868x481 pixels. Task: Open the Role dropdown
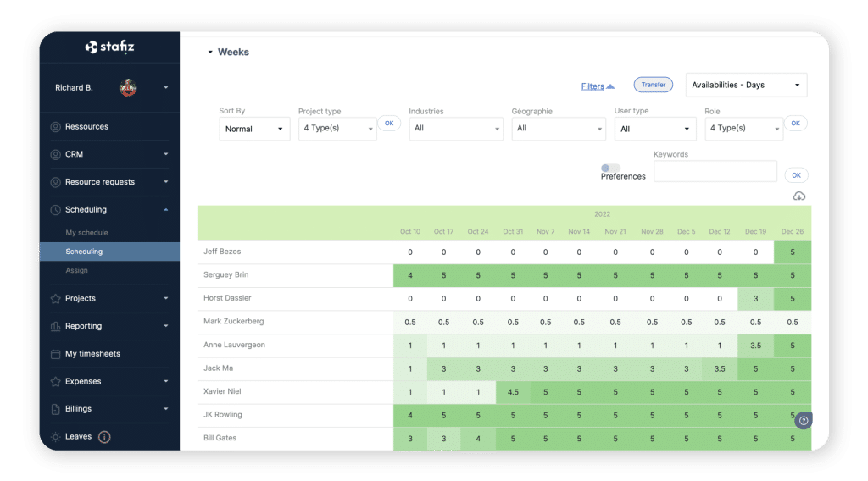(x=743, y=128)
